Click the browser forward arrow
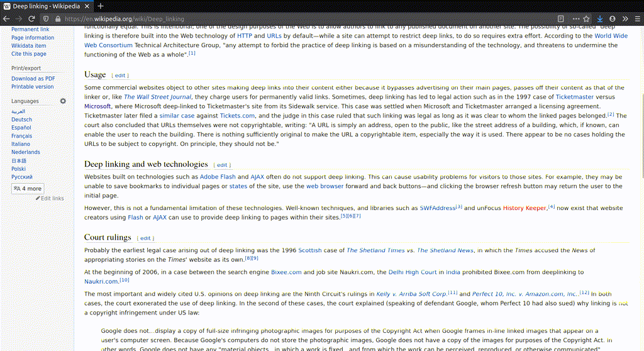644x351 pixels. coord(19,19)
